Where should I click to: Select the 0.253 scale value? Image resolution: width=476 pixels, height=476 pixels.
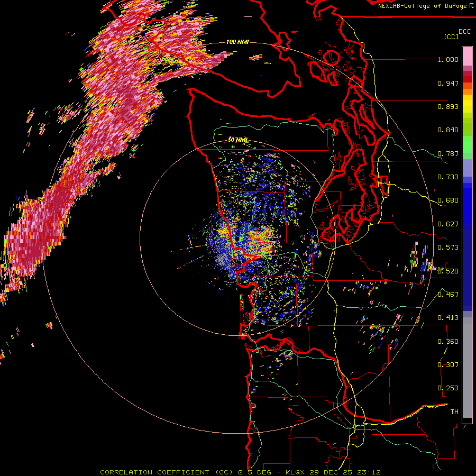click(448, 388)
